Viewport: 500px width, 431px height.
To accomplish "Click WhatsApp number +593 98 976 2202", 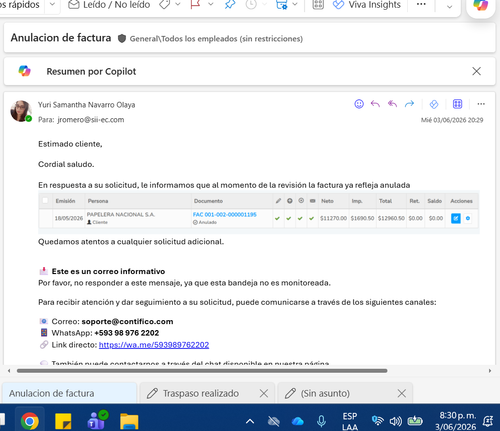I will click(x=127, y=333).
